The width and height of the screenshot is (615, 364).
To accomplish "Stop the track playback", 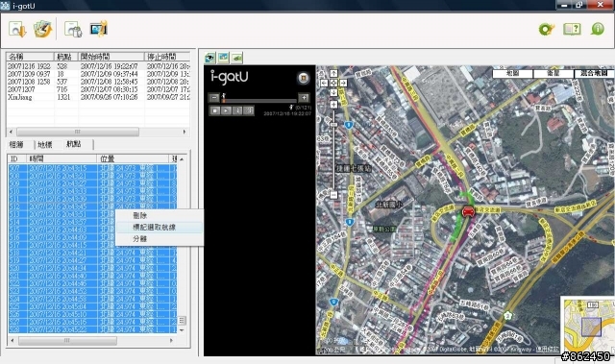I will point(215,110).
